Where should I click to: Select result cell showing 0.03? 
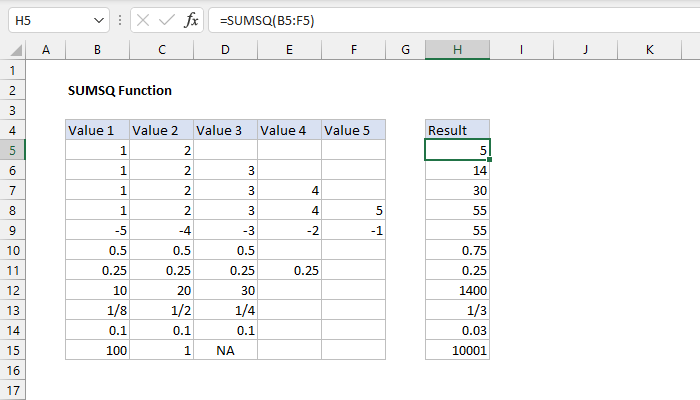tap(457, 330)
